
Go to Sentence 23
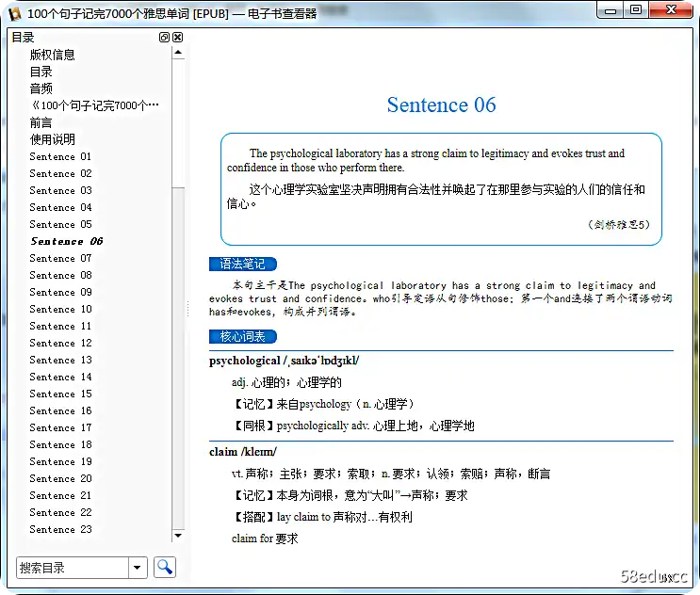click(x=60, y=529)
